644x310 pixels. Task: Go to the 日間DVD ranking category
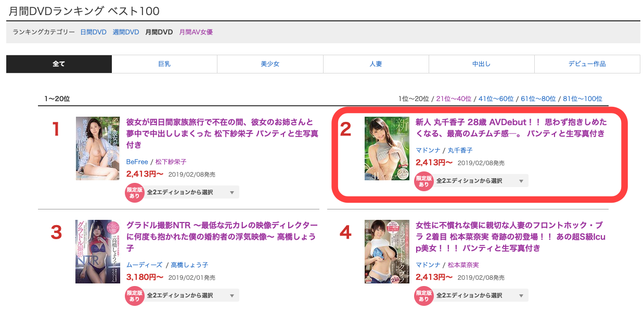[93, 32]
